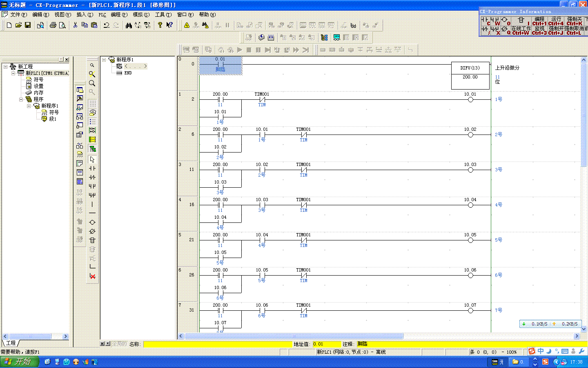Click the yellow question mark About icon
Viewport: 588px width, 368px height.
click(x=160, y=25)
